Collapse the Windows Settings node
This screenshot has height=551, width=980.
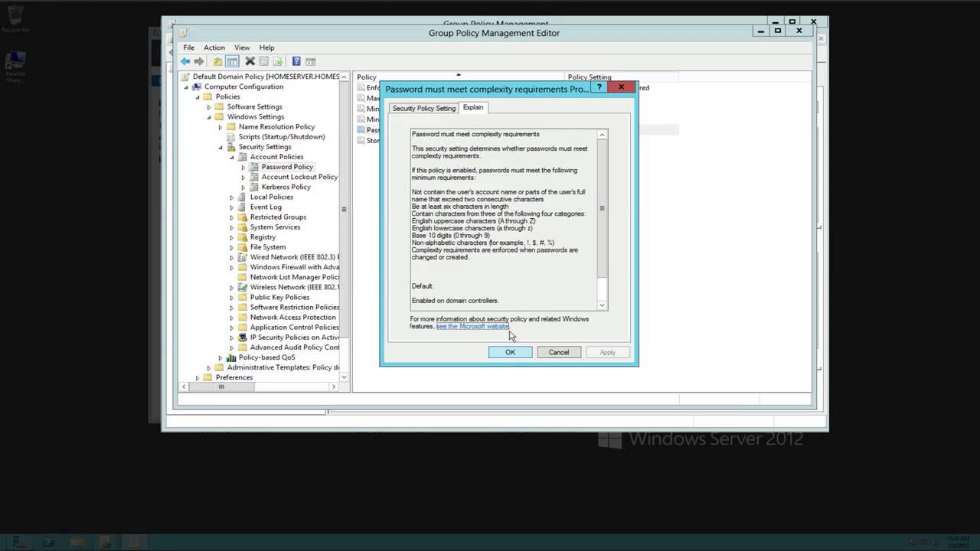pos(209,117)
